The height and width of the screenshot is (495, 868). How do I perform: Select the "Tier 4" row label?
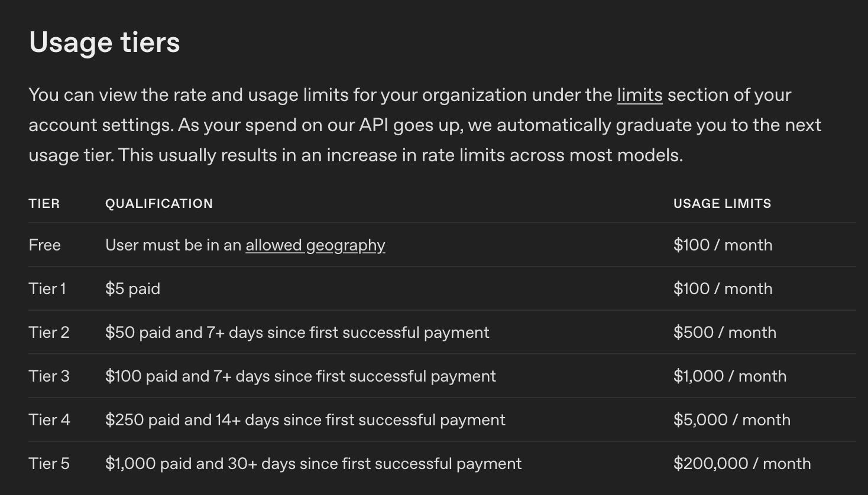click(x=49, y=420)
